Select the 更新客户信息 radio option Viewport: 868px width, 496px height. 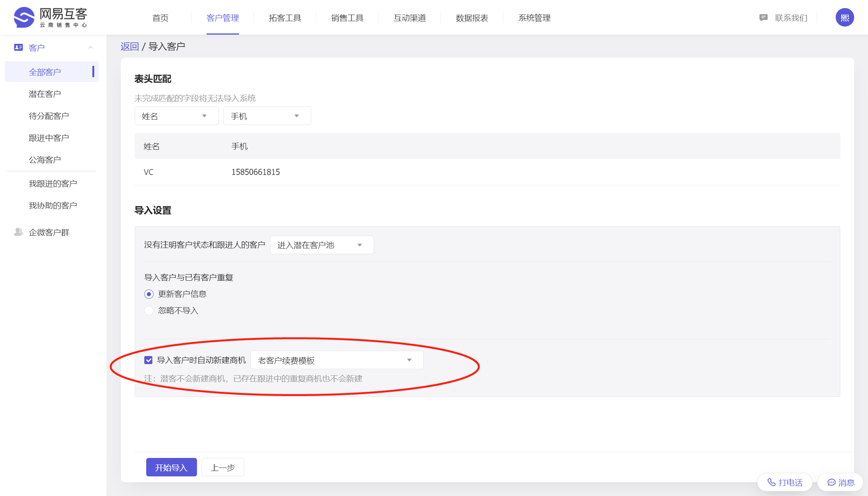(149, 294)
